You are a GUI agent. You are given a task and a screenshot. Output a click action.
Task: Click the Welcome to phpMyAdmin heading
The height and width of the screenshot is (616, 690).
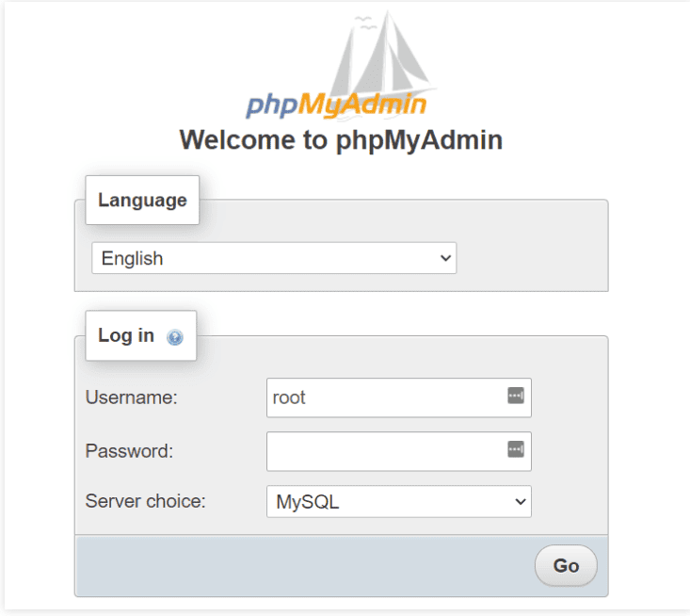pos(341,140)
